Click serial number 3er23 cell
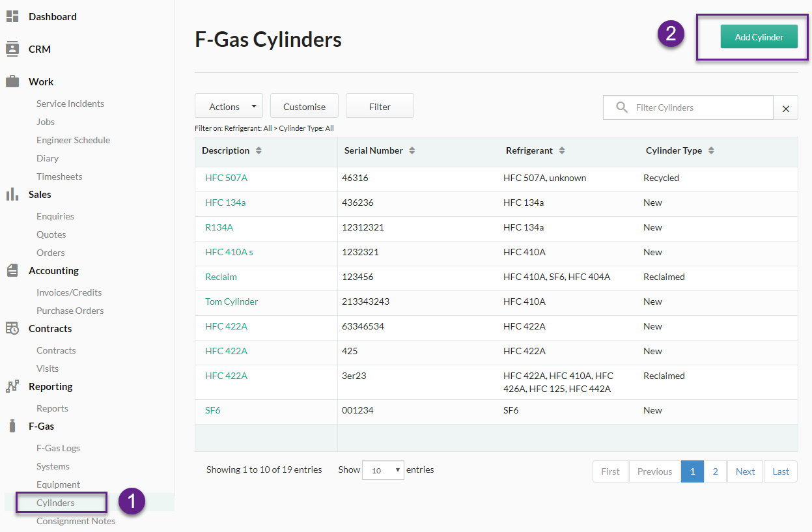Image resolution: width=812 pixels, height=532 pixels. (354, 376)
